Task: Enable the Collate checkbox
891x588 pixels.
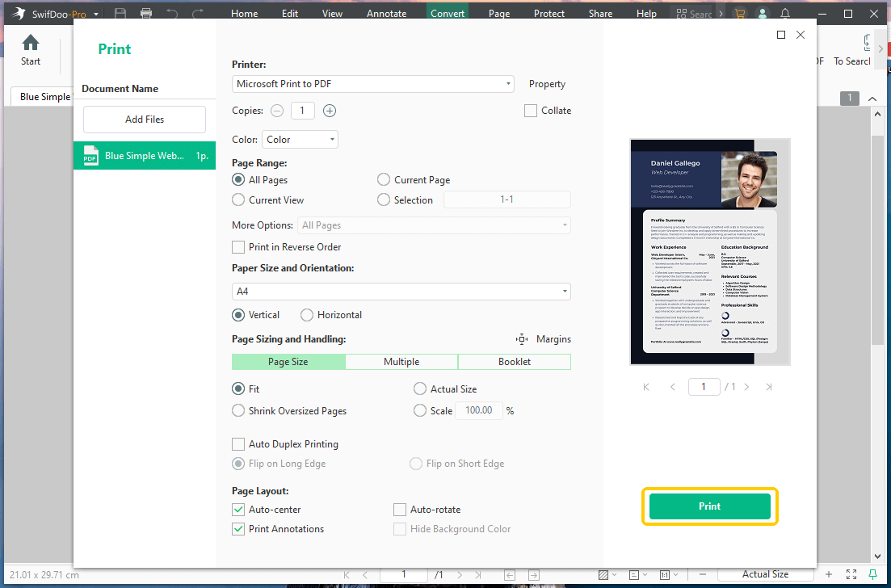Action: tap(531, 111)
